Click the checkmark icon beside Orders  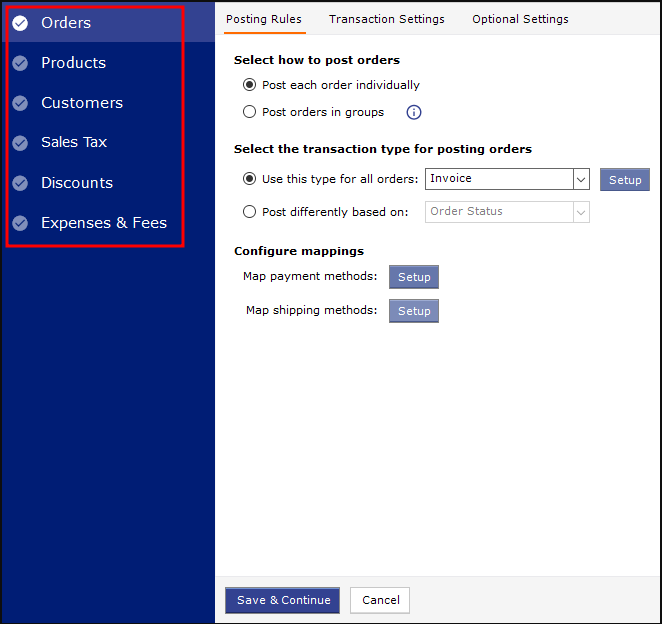(x=20, y=23)
